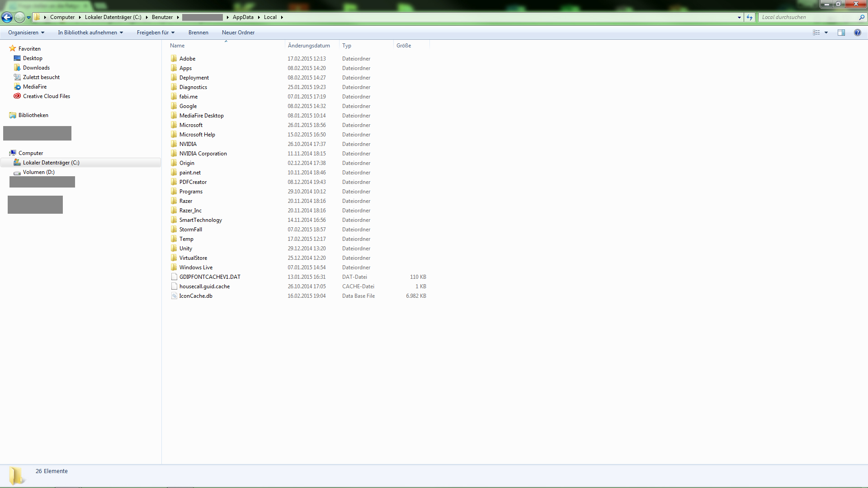Select Bibliotheken in the navigation pane
The image size is (868, 488).
tap(33, 115)
